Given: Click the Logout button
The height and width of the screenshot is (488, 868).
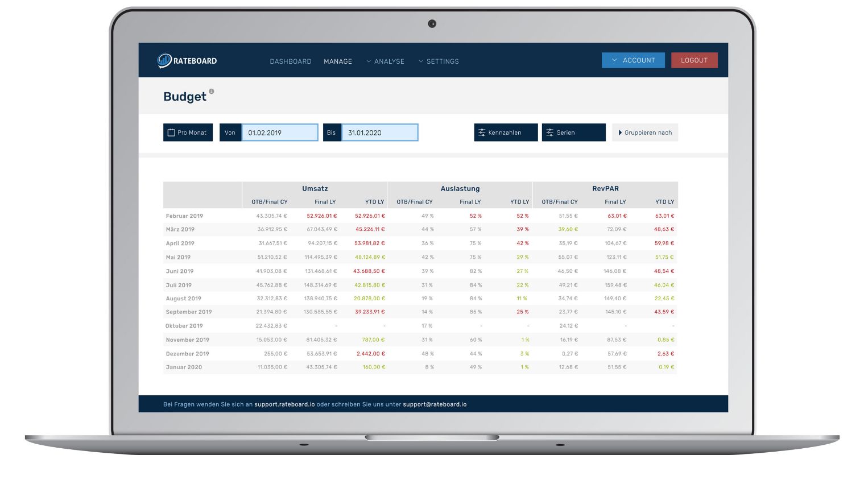Looking at the screenshot, I should point(695,60).
